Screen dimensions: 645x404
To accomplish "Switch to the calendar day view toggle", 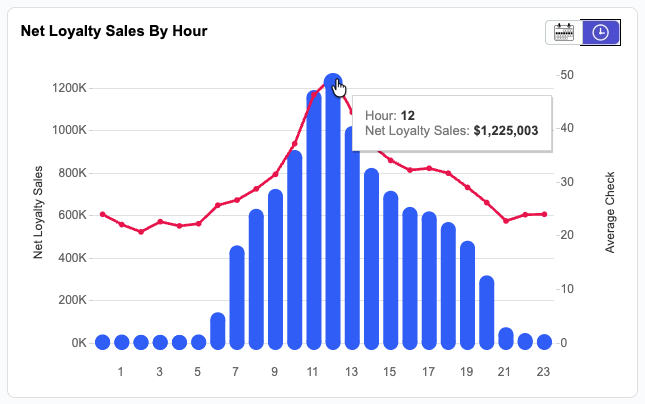I will tap(564, 33).
